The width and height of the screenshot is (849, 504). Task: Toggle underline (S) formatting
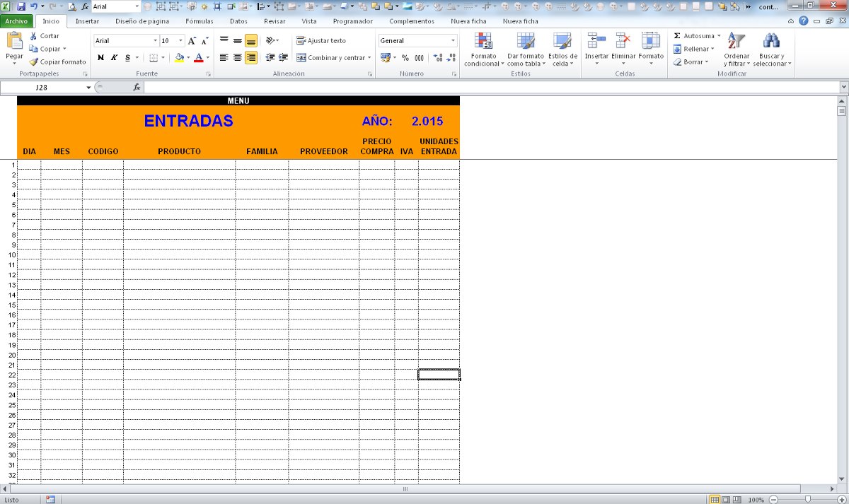127,58
